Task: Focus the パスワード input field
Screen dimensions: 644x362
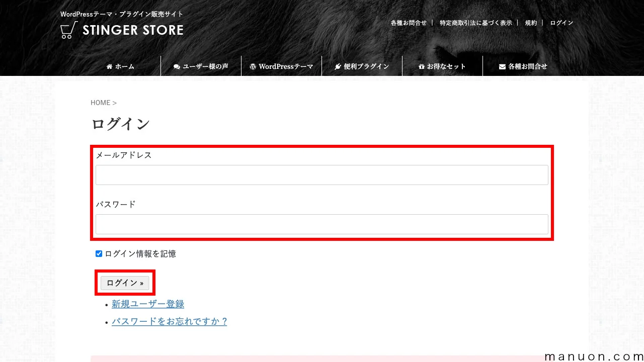Action: (322, 224)
